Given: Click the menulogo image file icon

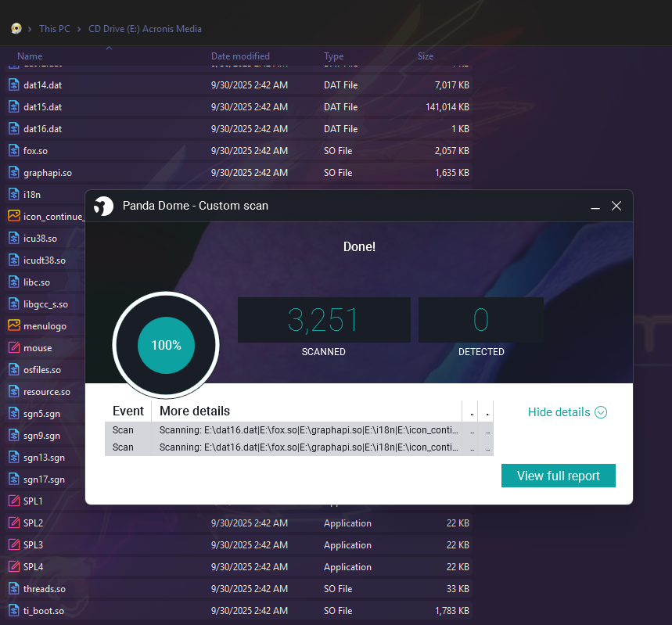Looking at the screenshot, I should coord(14,325).
